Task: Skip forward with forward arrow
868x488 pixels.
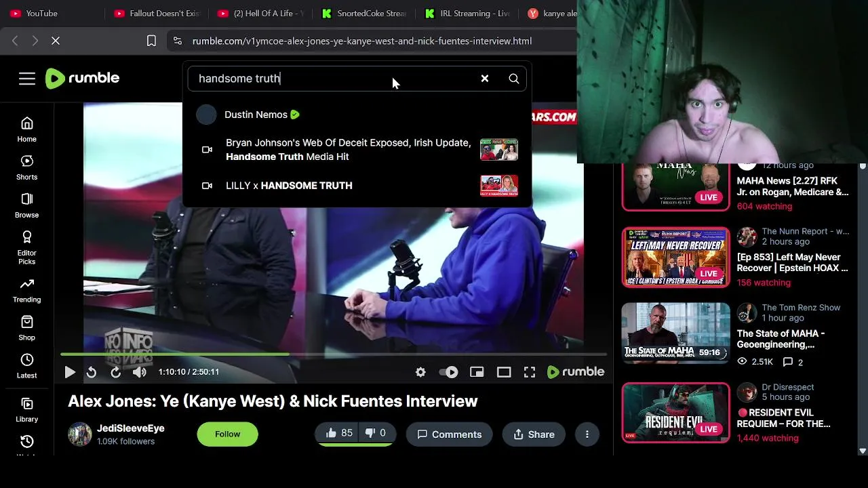Action: click(115, 372)
